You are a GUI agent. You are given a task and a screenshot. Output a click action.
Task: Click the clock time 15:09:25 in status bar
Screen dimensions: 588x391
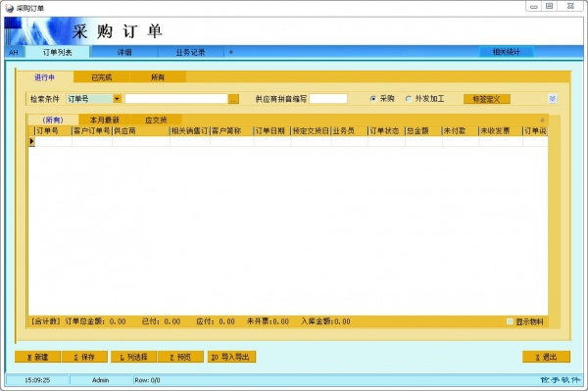tap(37, 380)
